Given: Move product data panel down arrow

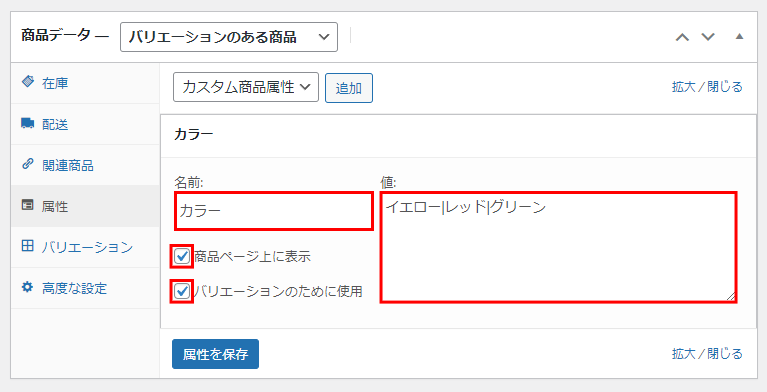Looking at the screenshot, I should pyautogui.click(x=708, y=37).
